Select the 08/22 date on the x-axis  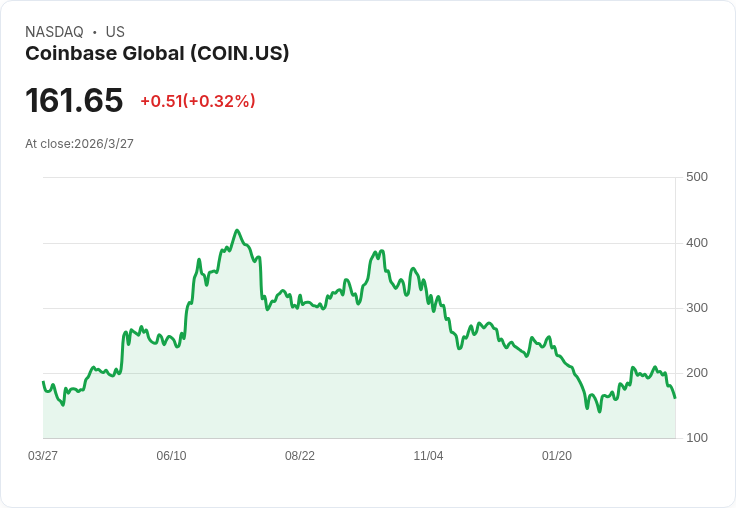pyautogui.click(x=300, y=456)
